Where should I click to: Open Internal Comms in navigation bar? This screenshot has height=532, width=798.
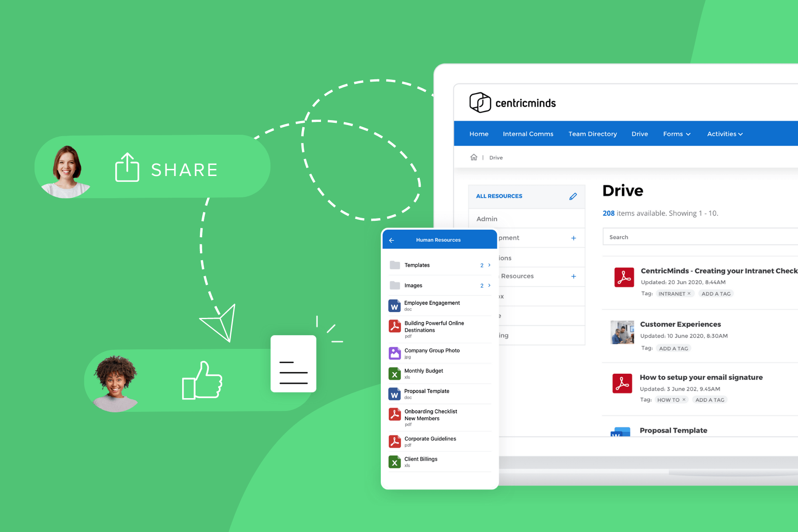click(x=528, y=134)
